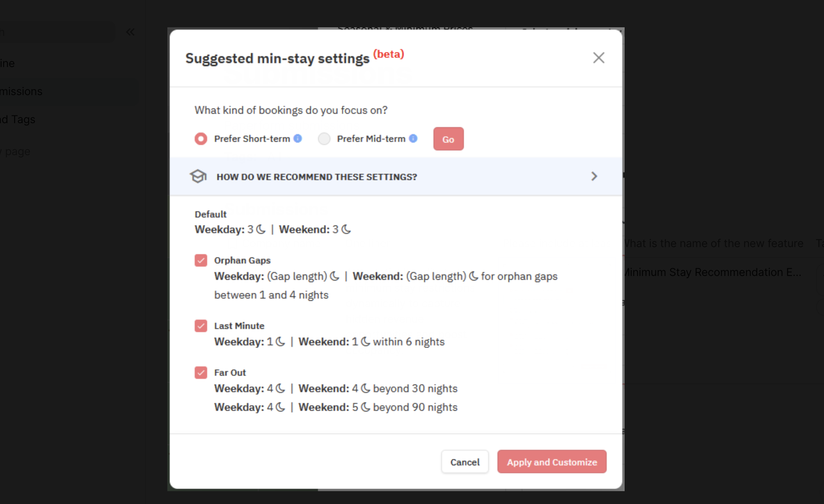Select the Prefer Short-term radio button
The width and height of the screenshot is (824, 504).
[201, 138]
